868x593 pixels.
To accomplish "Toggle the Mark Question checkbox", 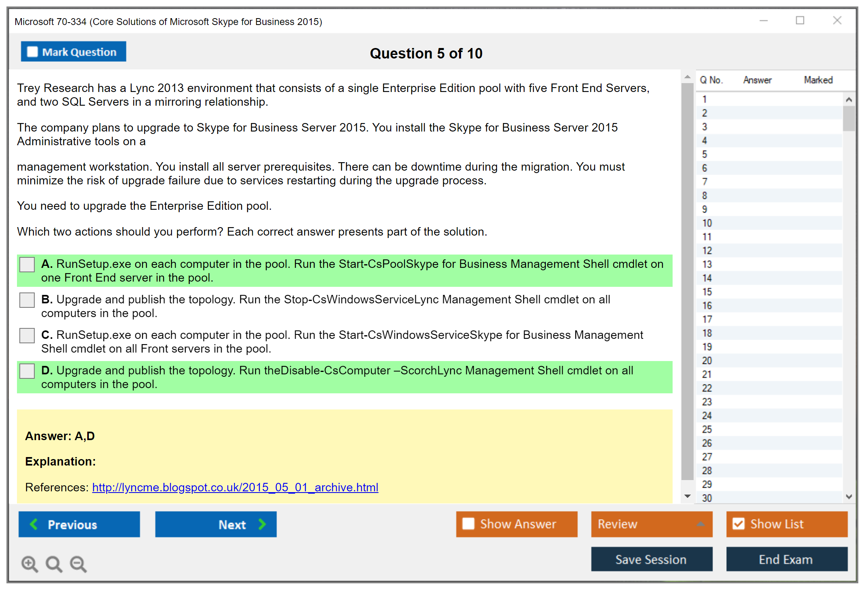I will tap(32, 52).
